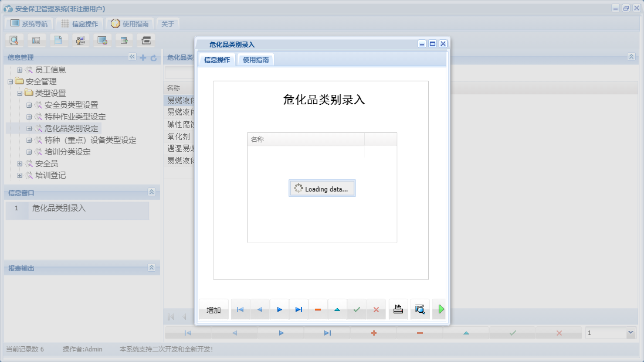
Task: Select the new document icon on the toolbar
Action: (58, 40)
